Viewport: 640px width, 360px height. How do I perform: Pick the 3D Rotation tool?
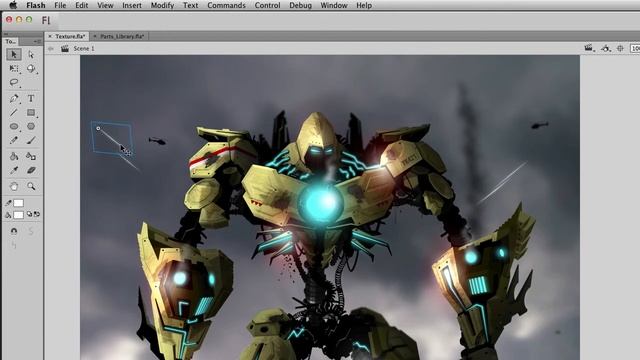point(31,69)
